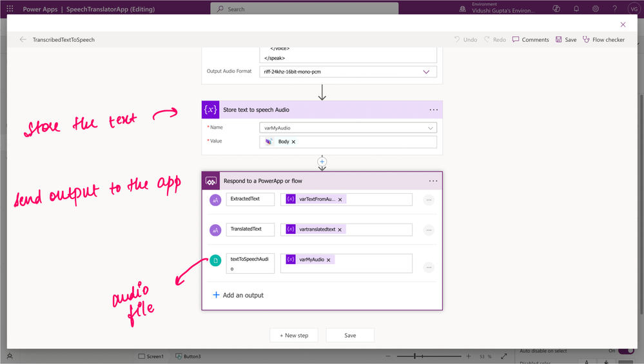The height and width of the screenshot is (364, 644).
Task: Go back using the arrow beside TranscribedTextToSpeech
Action: (x=23, y=39)
